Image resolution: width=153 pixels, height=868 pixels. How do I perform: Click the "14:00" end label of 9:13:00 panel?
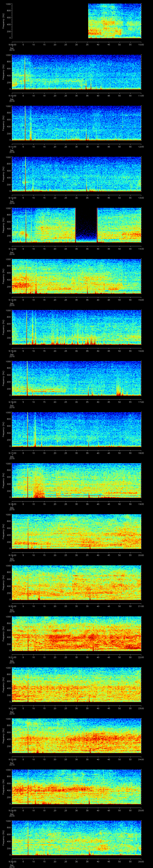point(141,249)
